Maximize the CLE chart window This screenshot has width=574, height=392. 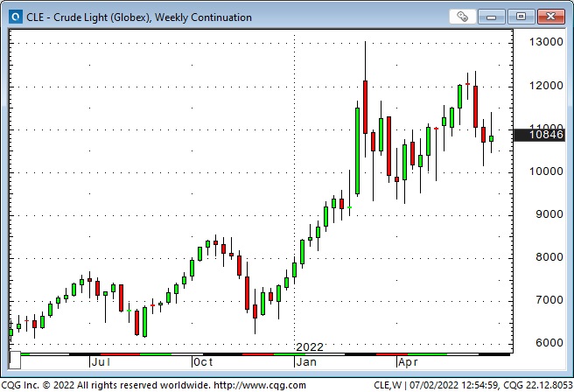(x=521, y=17)
